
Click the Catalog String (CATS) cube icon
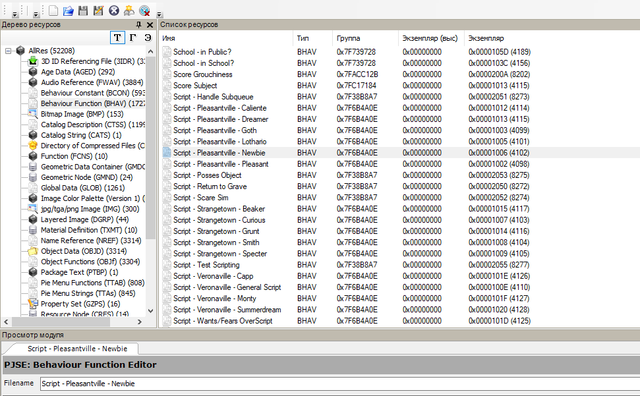[x=33, y=135]
